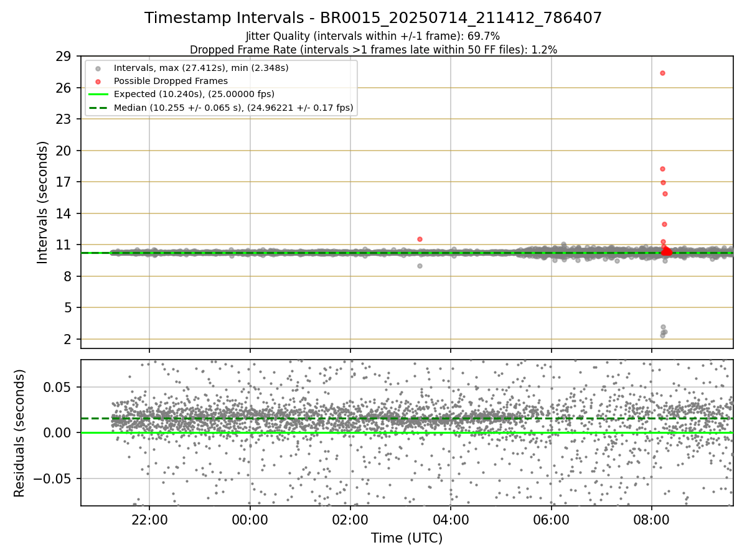The width and height of the screenshot is (747, 560).
Task: Click legend entry 'Median (10.255 +/- 0.065 s)'
Action: [x=233, y=108]
